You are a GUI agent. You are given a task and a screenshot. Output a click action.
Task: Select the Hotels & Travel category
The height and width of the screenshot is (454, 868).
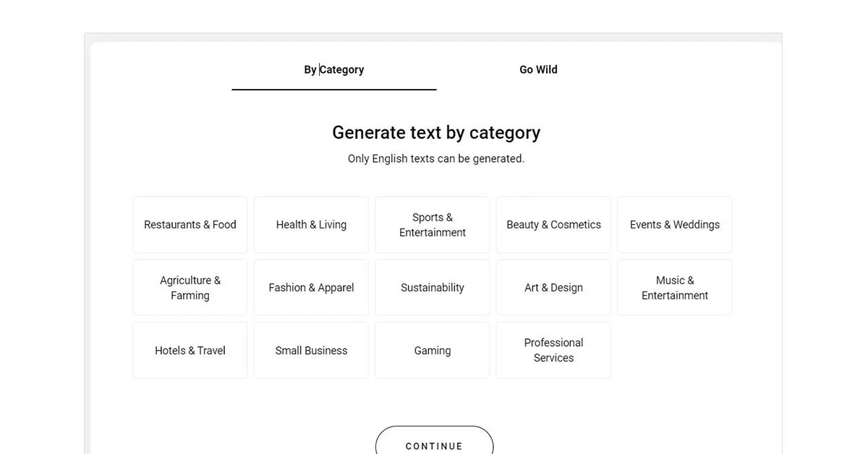pos(190,350)
